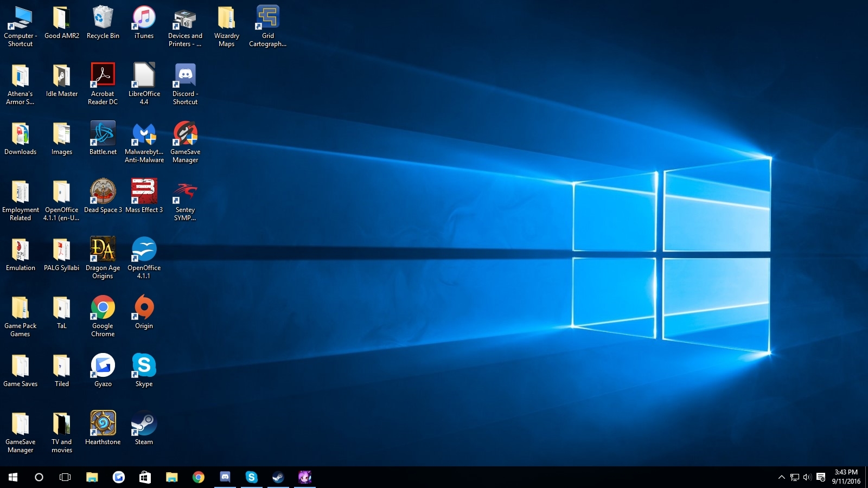Select the Gyazo desktop shortcut
The height and width of the screenshot is (488, 868).
[x=103, y=371]
